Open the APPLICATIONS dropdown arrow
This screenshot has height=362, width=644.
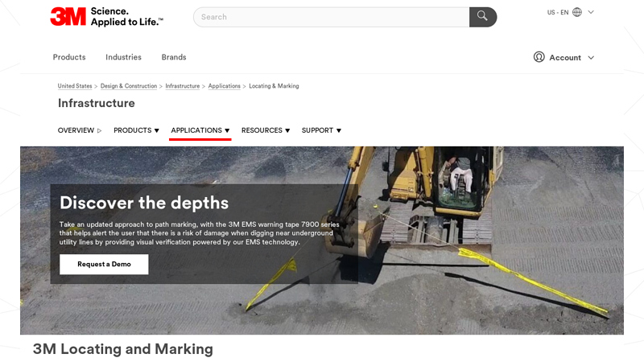(227, 130)
